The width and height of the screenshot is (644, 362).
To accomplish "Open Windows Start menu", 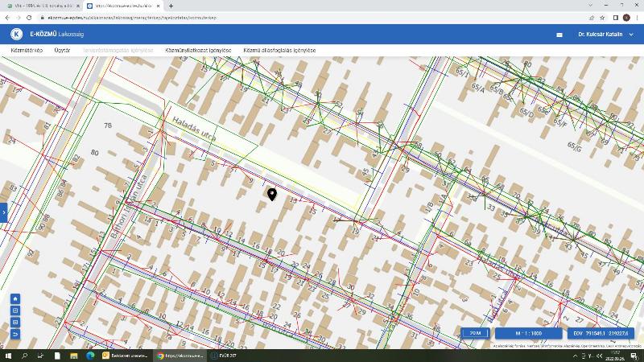I will click(x=8, y=356).
